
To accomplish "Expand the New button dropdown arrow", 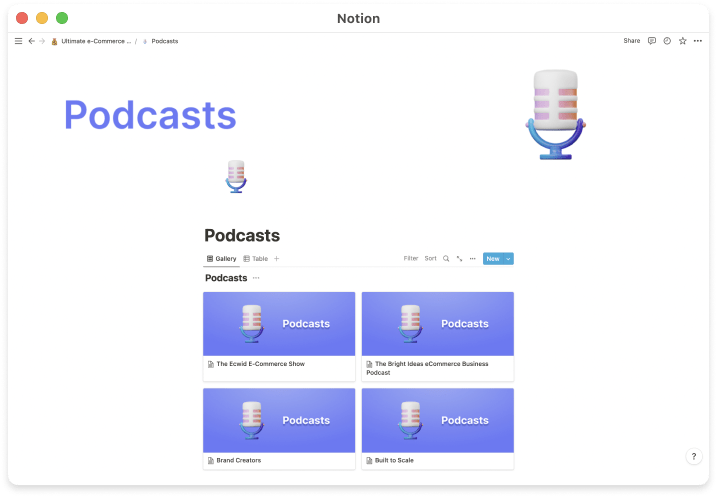I will [508, 259].
